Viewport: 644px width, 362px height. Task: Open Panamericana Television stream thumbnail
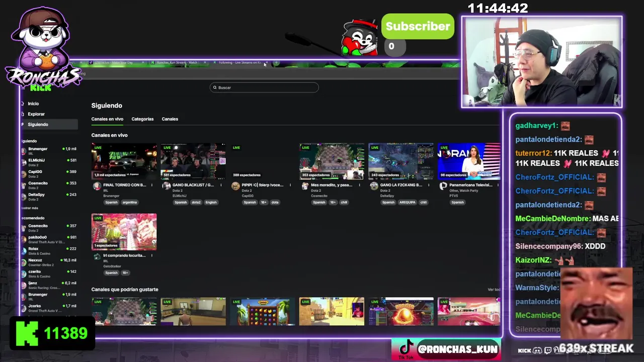pos(469,161)
